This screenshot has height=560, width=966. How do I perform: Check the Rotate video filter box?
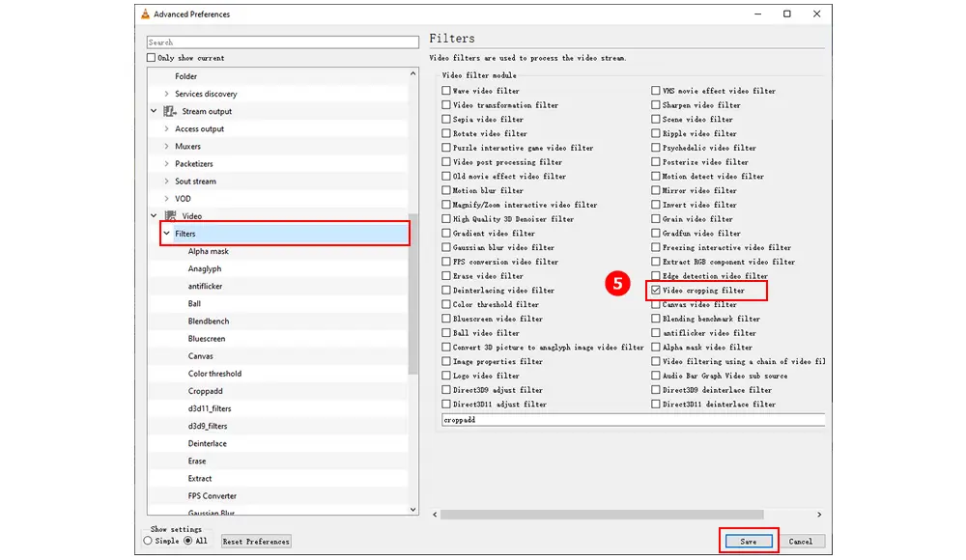tap(446, 133)
